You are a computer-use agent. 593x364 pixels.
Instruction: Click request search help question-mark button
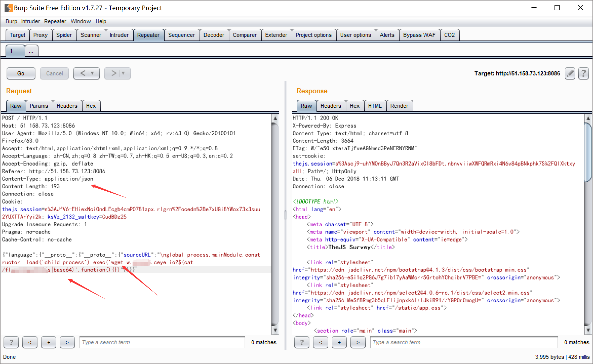[x=11, y=342]
